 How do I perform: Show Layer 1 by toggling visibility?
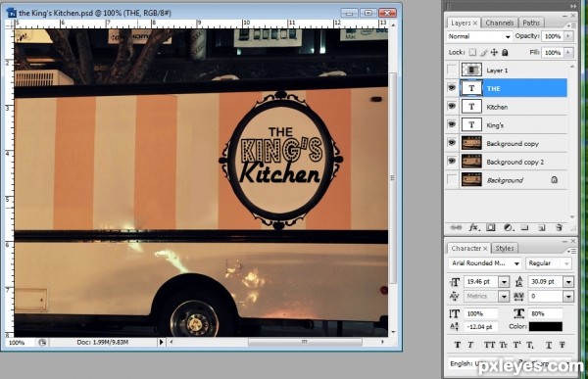coord(452,70)
